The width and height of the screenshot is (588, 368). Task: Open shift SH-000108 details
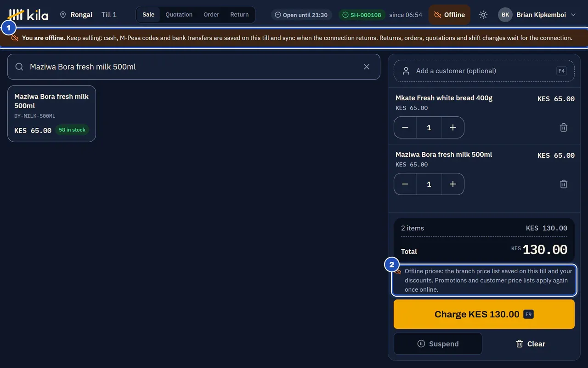click(x=362, y=15)
